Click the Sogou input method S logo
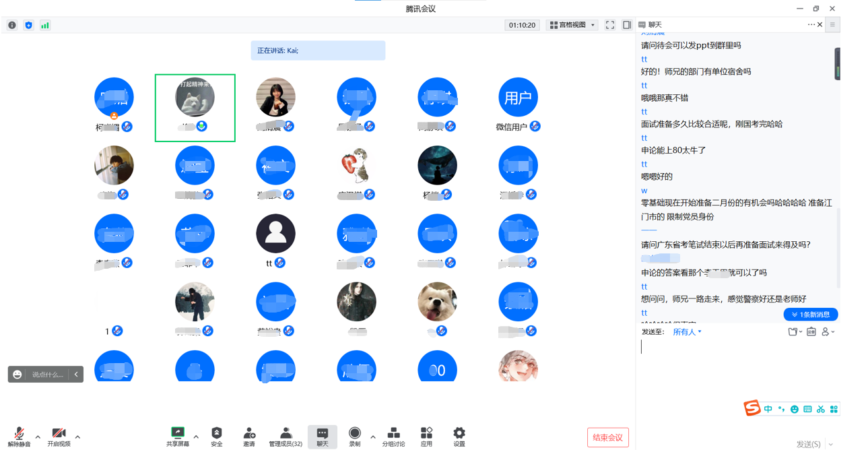 pyautogui.click(x=752, y=408)
